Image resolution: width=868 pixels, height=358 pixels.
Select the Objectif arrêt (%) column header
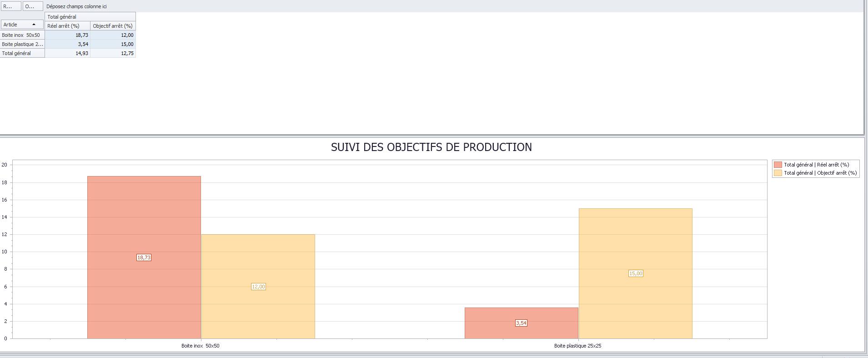click(x=113, y=26)
